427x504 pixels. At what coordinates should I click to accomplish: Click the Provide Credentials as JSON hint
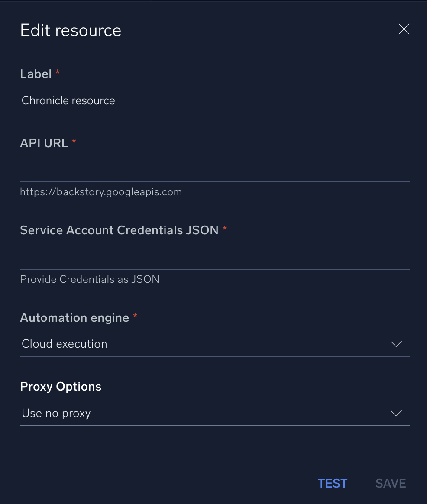(x=90, y=279)
